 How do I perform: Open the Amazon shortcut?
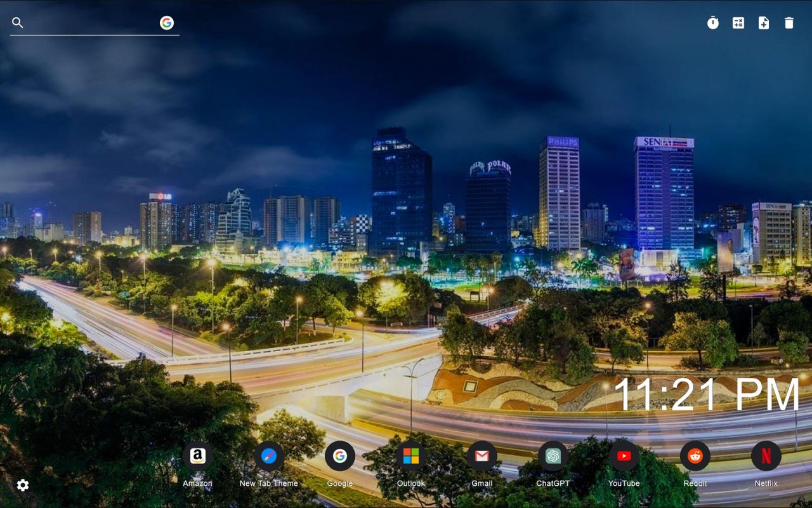click(197, 456)
